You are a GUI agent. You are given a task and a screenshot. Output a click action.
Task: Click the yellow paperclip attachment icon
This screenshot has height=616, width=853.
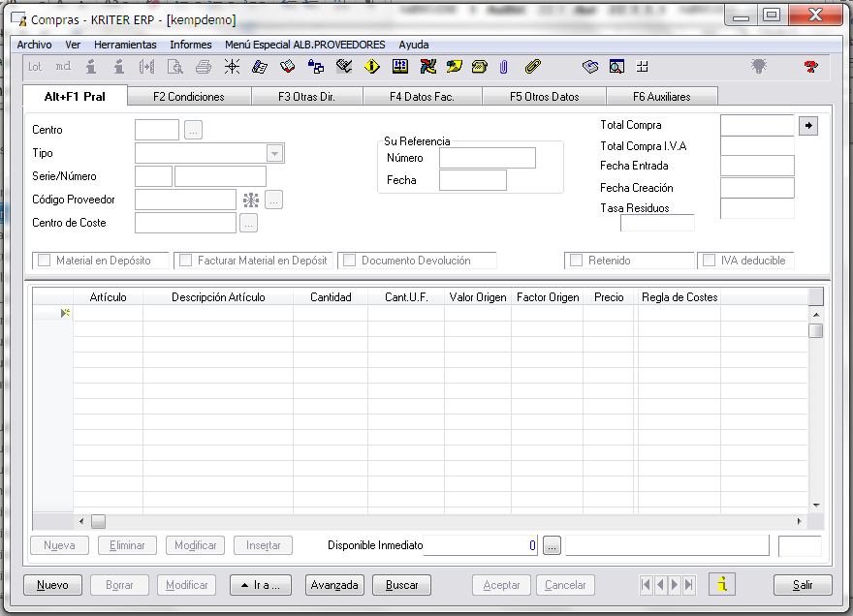pos(533,67)
